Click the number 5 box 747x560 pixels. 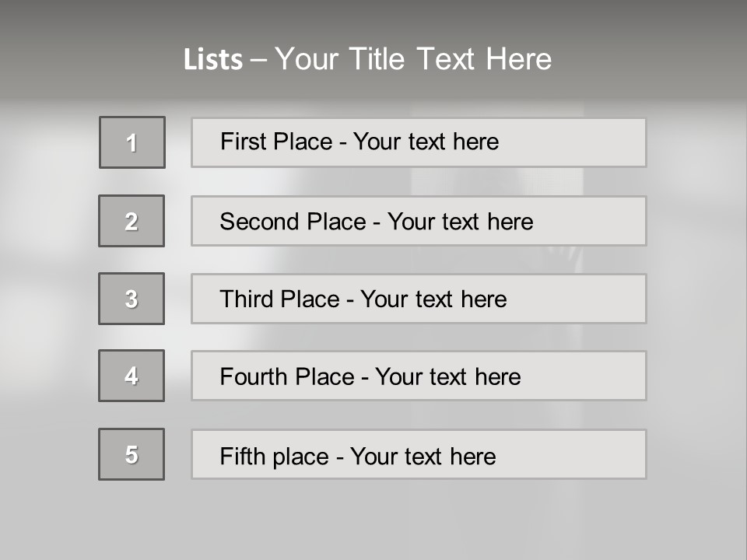tap(132, 454)
